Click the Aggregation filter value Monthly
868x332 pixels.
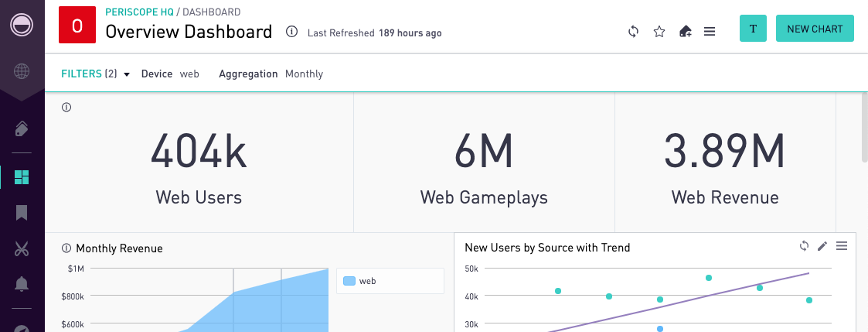(304, 74)
